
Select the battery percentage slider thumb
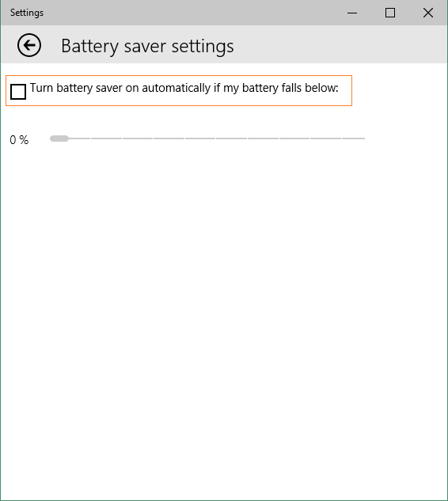point(59,139)
